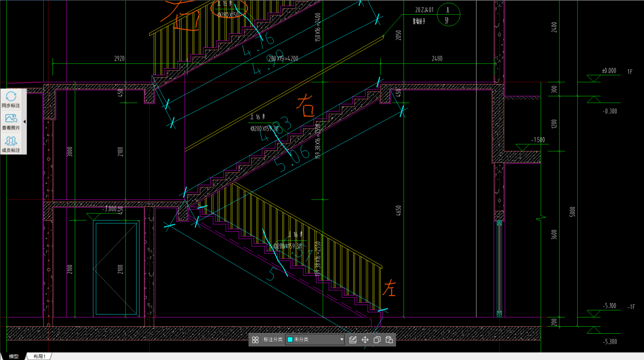Image resolution: width=644 pixels, height=360 pixels.
Task: Click the 2050 vertical dimension text
Action: coord(399,35)
